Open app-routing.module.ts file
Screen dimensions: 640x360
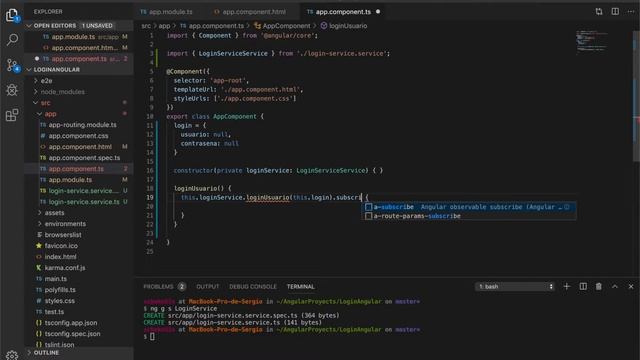[x=79, y=124]
